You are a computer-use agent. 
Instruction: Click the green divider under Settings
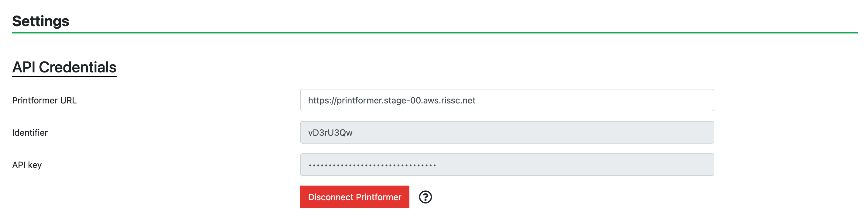pyautogui.click(x=435, y=33)
